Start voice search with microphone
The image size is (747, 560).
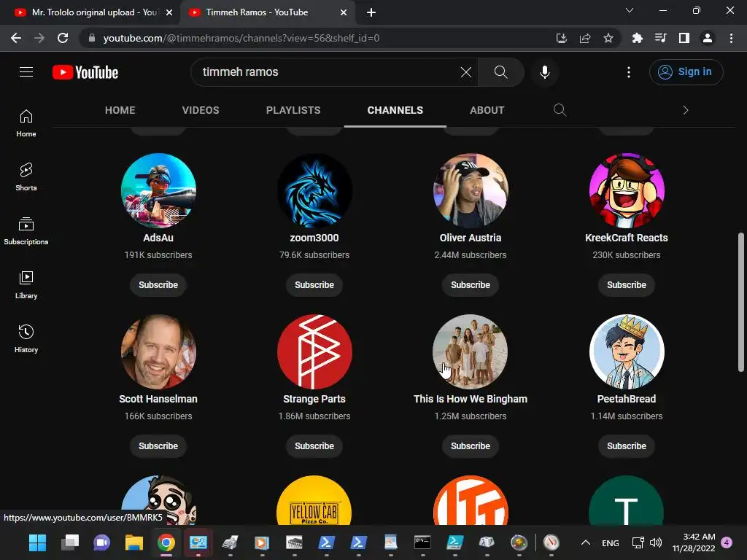(x=544, y=72)
